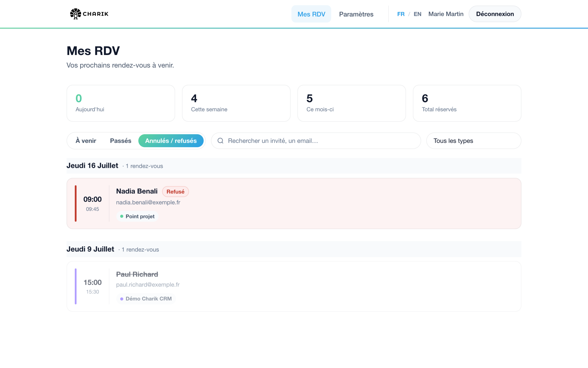Click the 09:45 end time

point(92,209)
